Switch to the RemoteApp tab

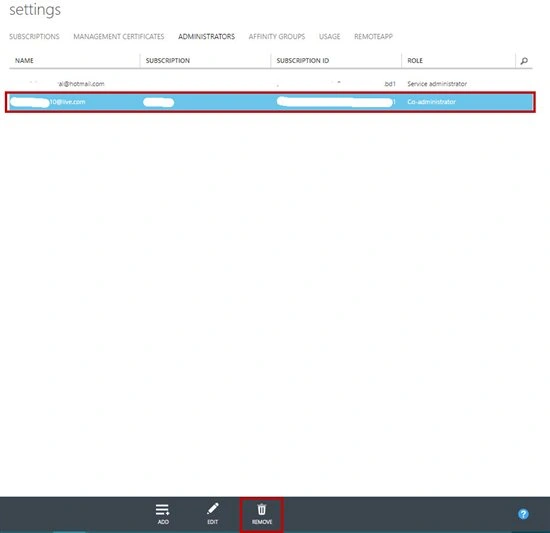pos(373,36)
